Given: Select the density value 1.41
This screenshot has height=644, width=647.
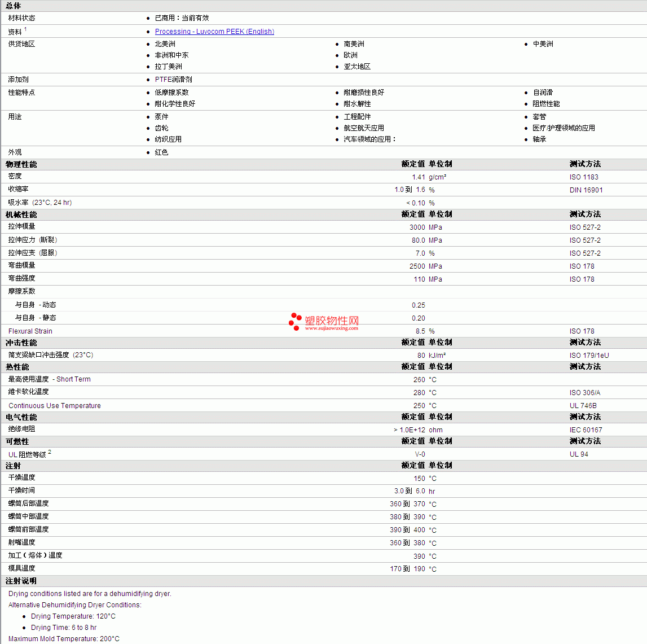Looking at the screenshot, I should (x=419, y=177).
